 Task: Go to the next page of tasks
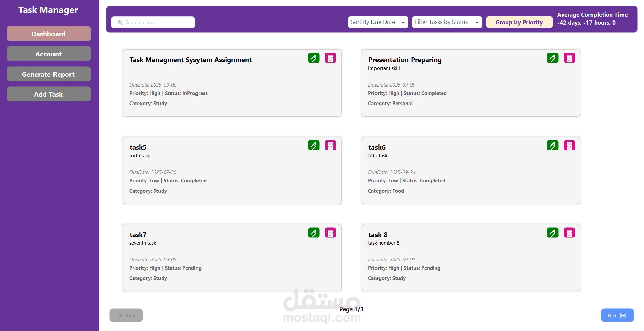(617, 315)
